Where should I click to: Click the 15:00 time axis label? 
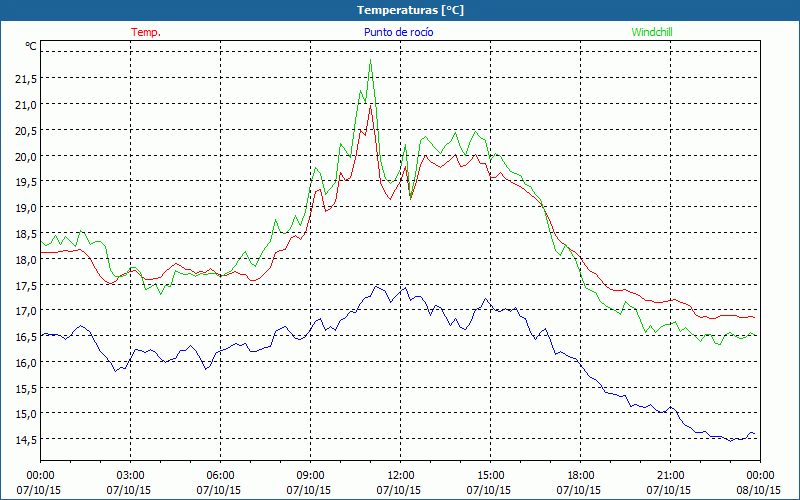pos(490,476)
